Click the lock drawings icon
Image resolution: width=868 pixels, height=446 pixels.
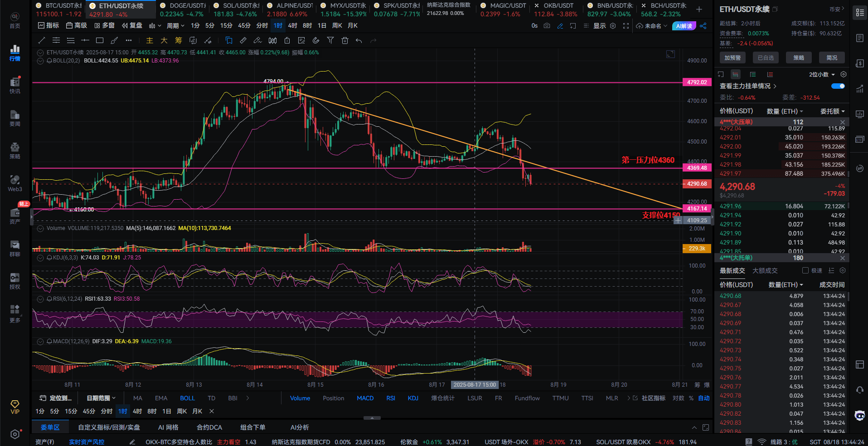point(287,40)
